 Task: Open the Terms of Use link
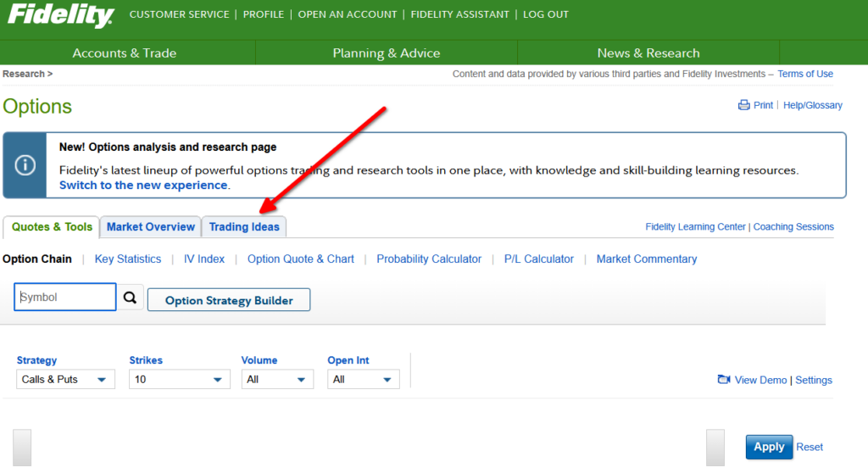805,74
